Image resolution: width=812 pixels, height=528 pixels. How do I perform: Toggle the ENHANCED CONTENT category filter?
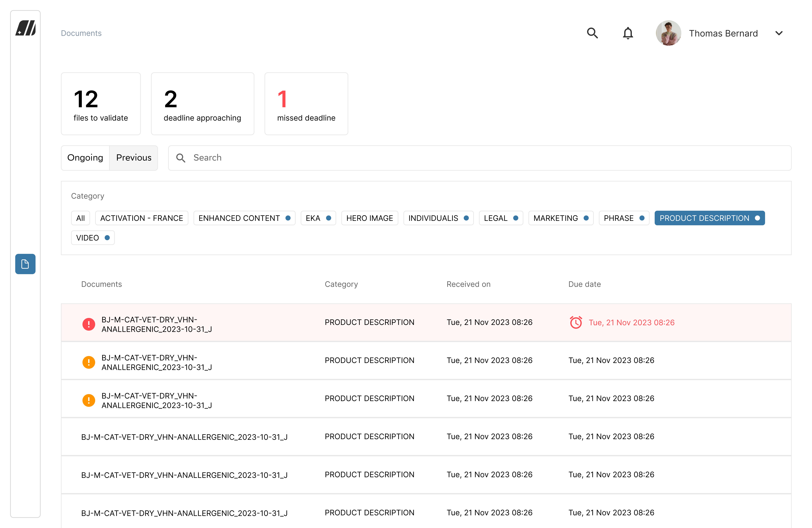pyautogui.click(x=244, y=218)
